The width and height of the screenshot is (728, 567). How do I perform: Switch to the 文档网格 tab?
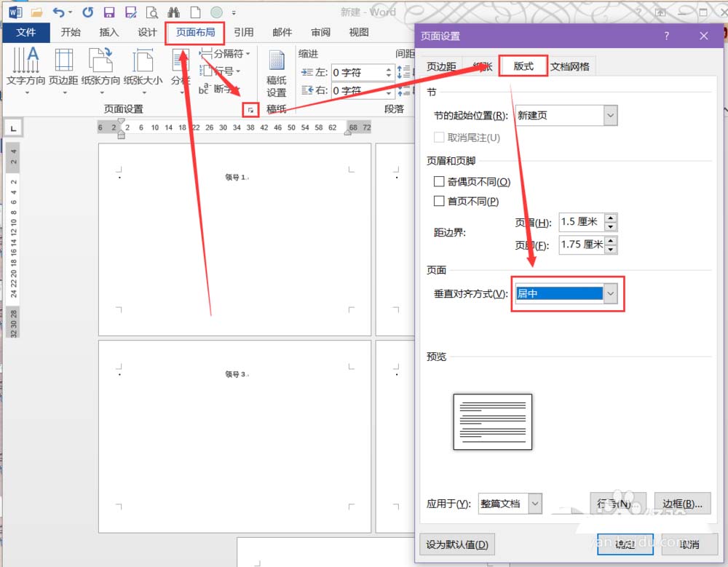pos(571,65)
